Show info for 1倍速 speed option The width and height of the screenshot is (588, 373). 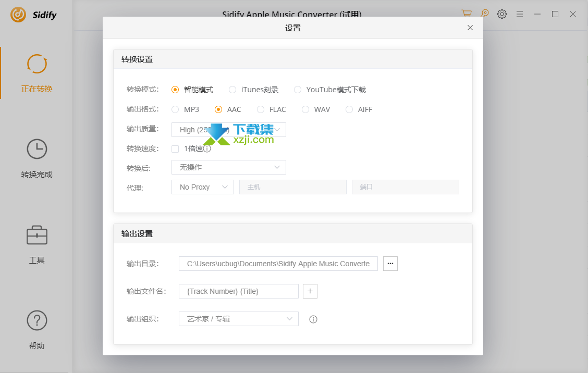[207, 149]
